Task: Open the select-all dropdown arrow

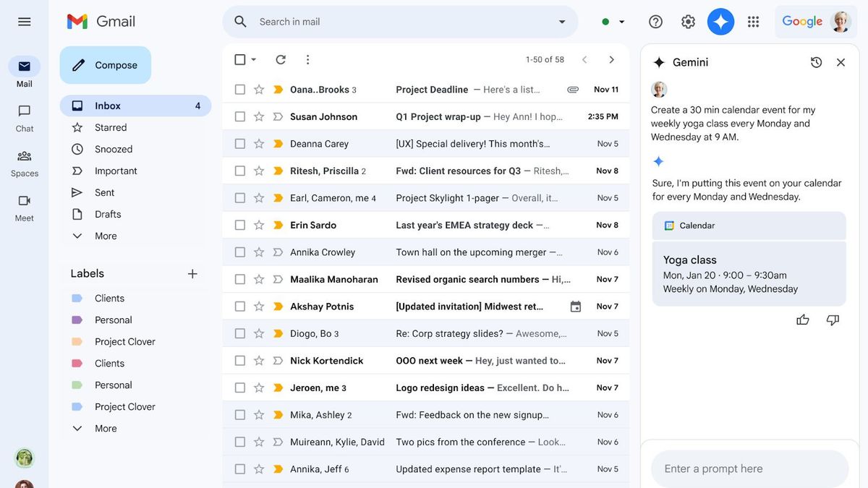Action: 254,59
